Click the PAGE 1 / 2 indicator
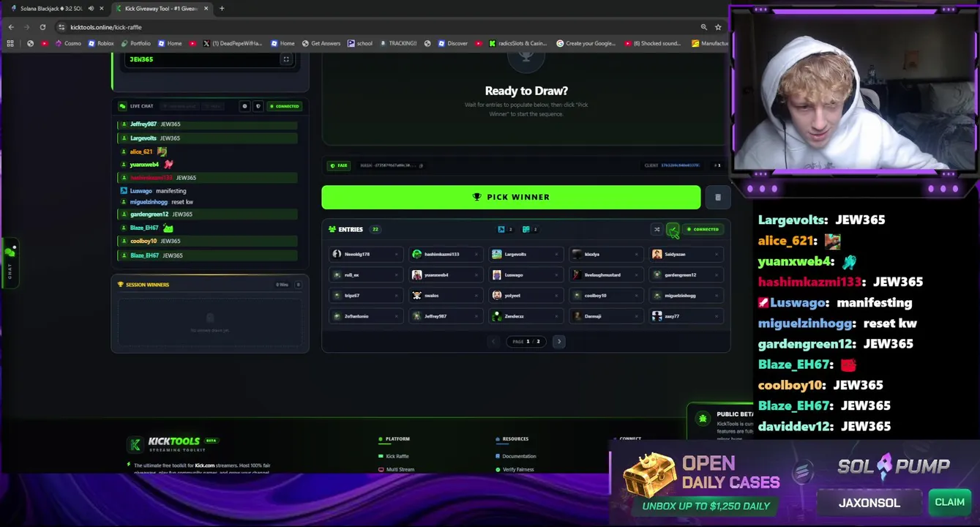The image size is (980, 527). [526, 341]
